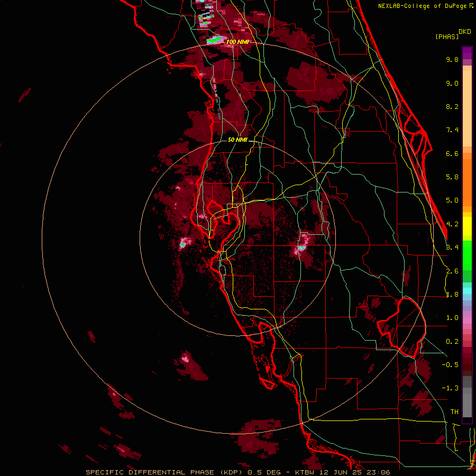Select the 2.6 scale label
The height and width of the screenshot is (476, 476).
pyautogui.click(x=452, y=271)
